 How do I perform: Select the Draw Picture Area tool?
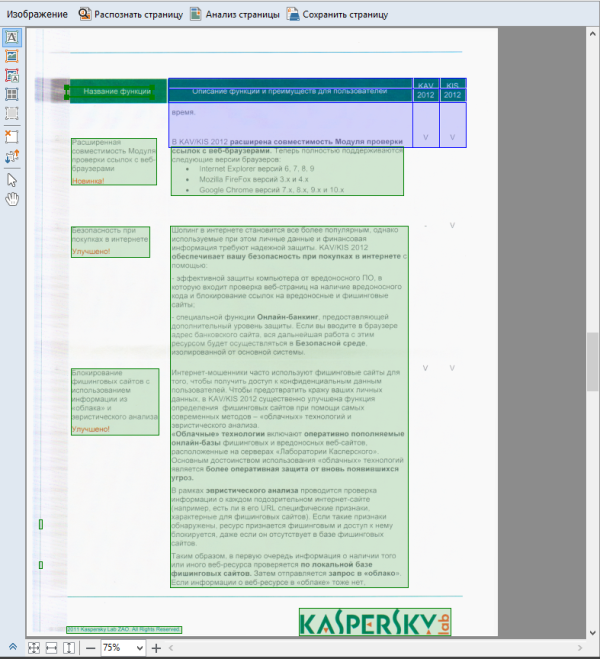pos(12,56)
